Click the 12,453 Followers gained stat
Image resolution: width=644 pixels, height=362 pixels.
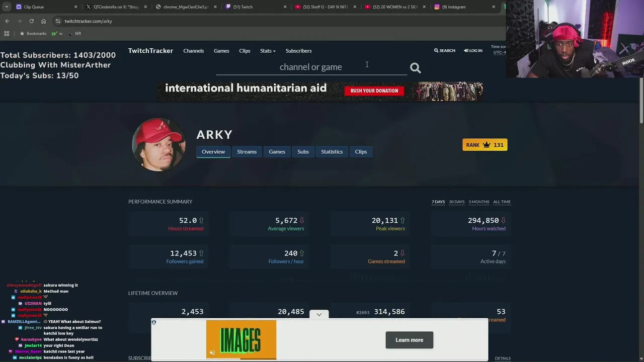click(x=168, y=256)
